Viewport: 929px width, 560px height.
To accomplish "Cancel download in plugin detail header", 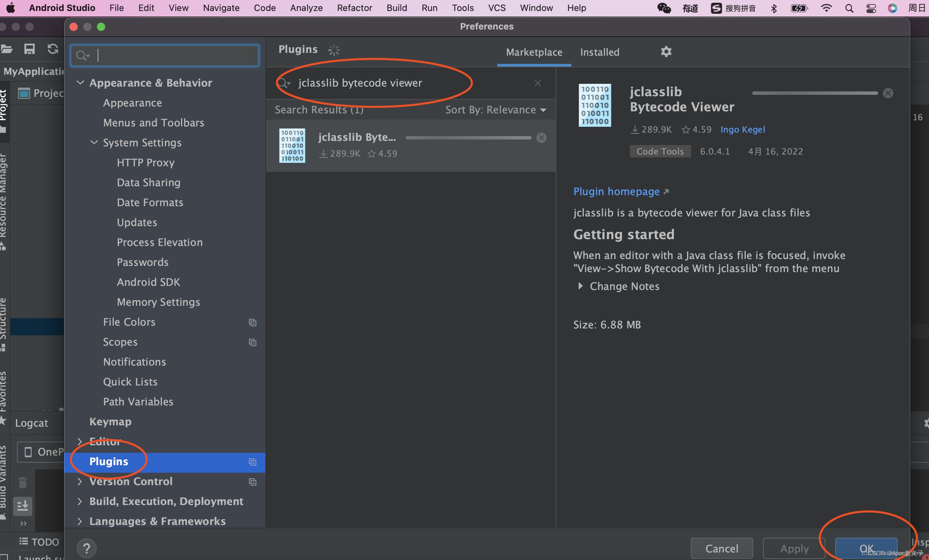I will [x=887, y=93].
